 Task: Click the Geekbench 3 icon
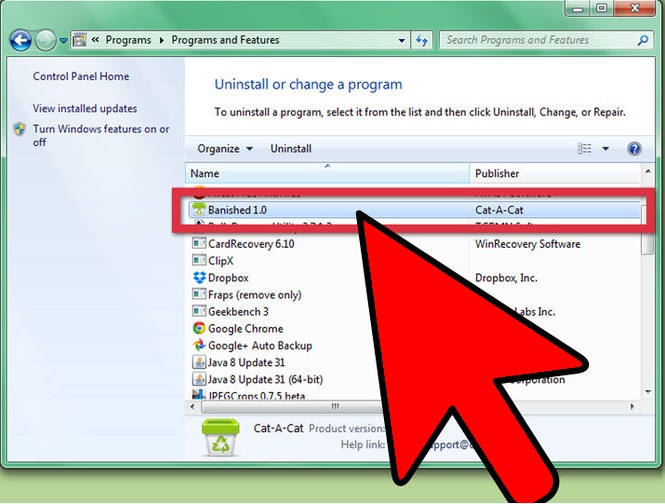coord(198,311)
